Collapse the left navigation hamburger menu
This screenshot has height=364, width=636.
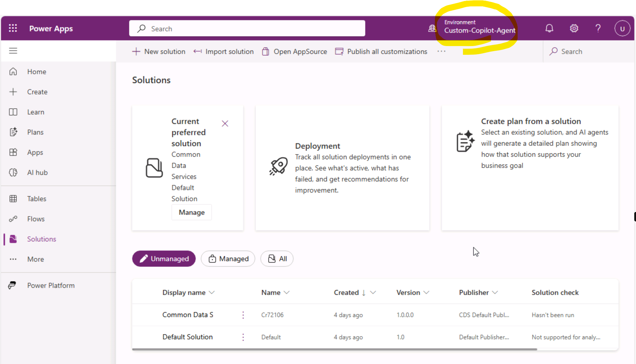pos(13,51)
